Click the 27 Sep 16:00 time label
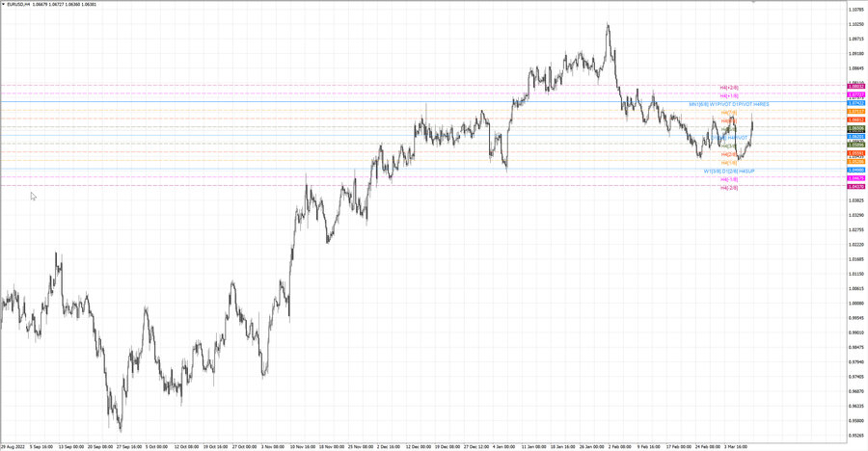The height and width of the screenshot is (451, 868). pos(128,446)
